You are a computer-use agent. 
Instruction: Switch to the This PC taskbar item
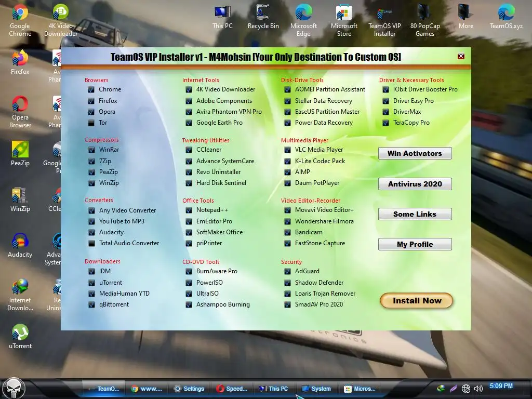click(x=273, y=389)
